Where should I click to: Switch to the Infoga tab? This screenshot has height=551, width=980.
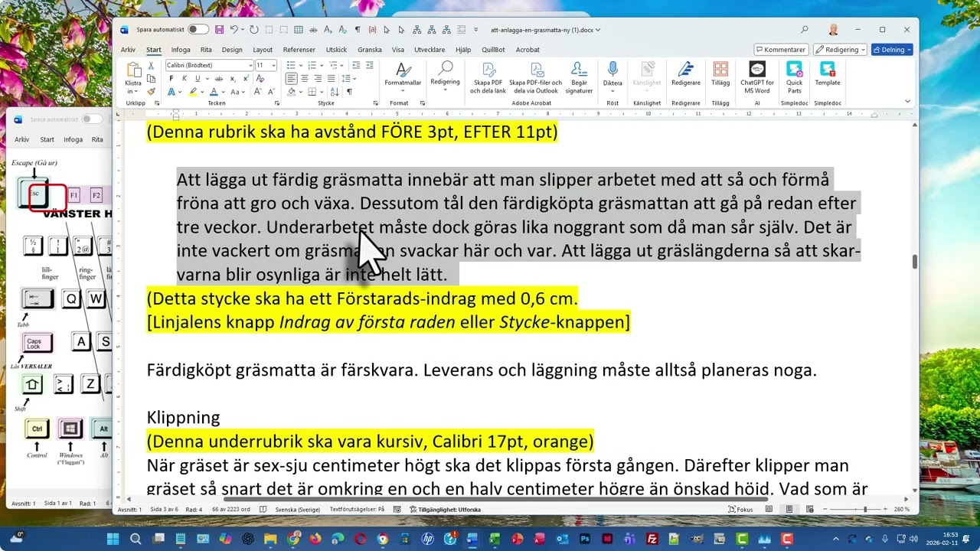click(181, 50)
